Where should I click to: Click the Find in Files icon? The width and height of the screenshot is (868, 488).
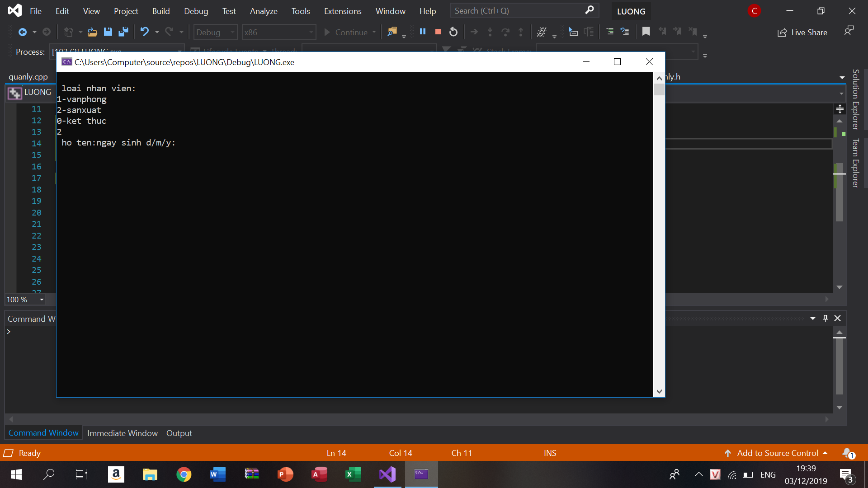click(x=392, y=32)
